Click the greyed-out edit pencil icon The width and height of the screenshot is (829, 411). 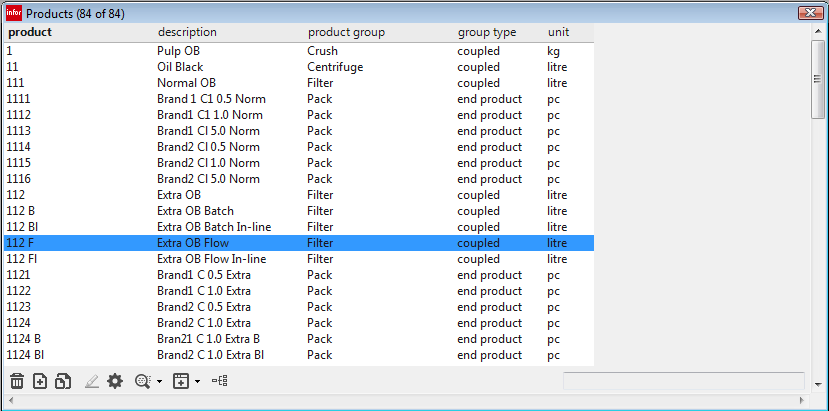click(92, 381)
